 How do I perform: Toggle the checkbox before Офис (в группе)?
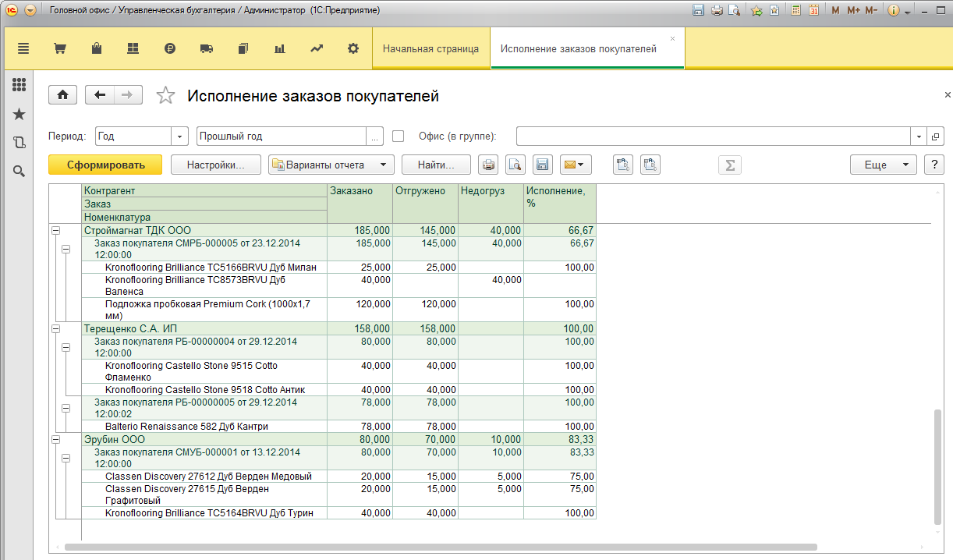coord(399,136)
